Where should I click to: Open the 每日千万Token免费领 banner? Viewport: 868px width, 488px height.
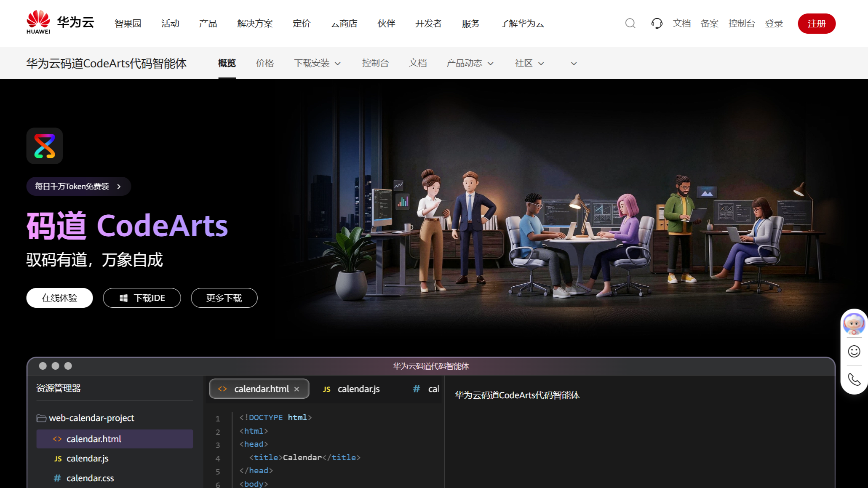pos(78,186)
